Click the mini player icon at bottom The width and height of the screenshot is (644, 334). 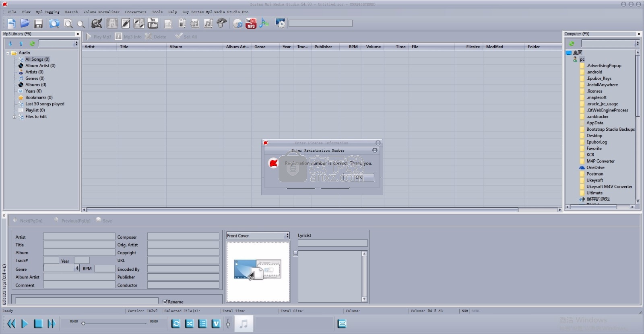(x=342, y=324)
